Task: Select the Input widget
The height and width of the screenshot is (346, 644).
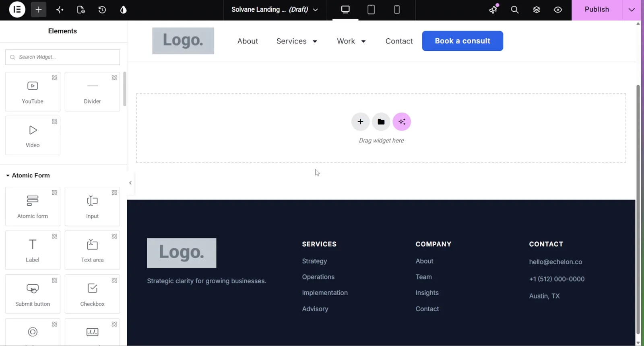Action: 92,206
